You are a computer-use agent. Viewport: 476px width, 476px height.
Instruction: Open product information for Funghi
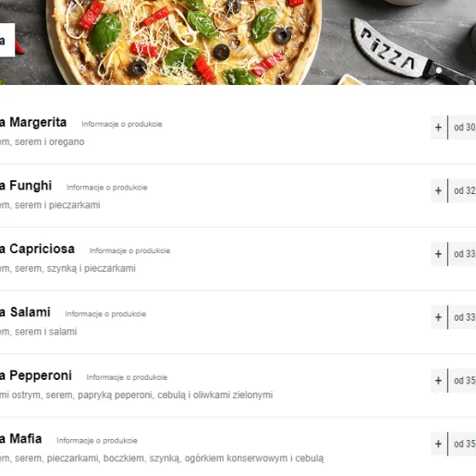point(107,188)
